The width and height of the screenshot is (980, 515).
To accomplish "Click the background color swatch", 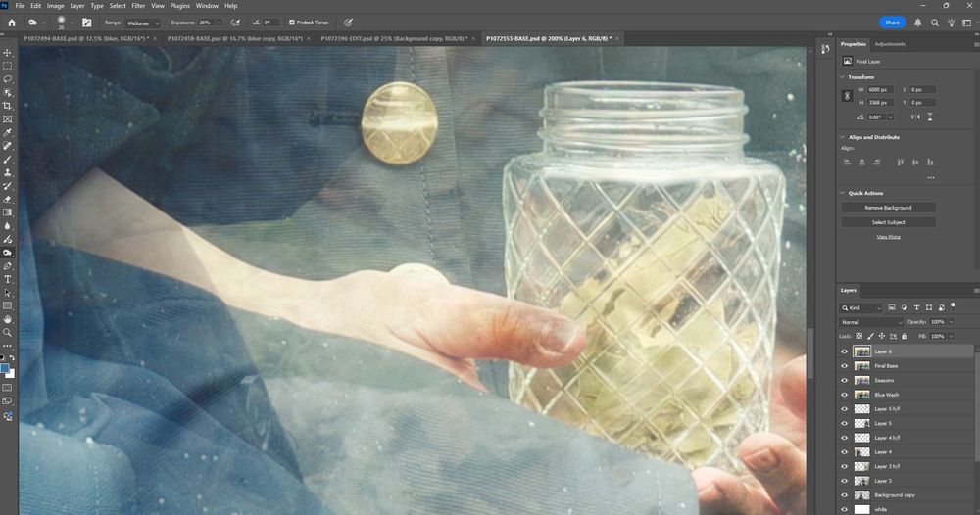I will [x=10, y=374].
